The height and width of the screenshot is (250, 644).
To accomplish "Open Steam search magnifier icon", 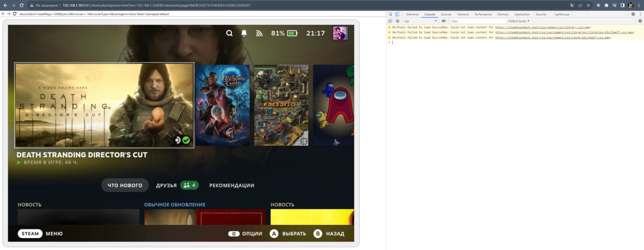I will coord(229,33).
